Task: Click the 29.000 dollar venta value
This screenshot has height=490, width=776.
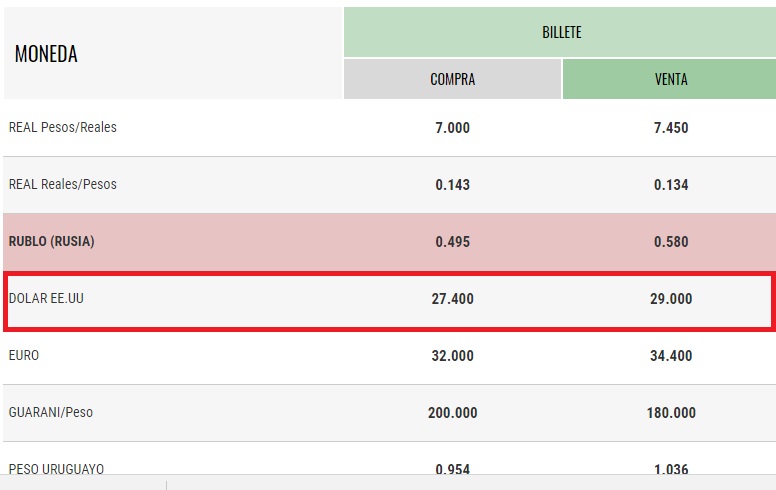Action: coord(671,298)
